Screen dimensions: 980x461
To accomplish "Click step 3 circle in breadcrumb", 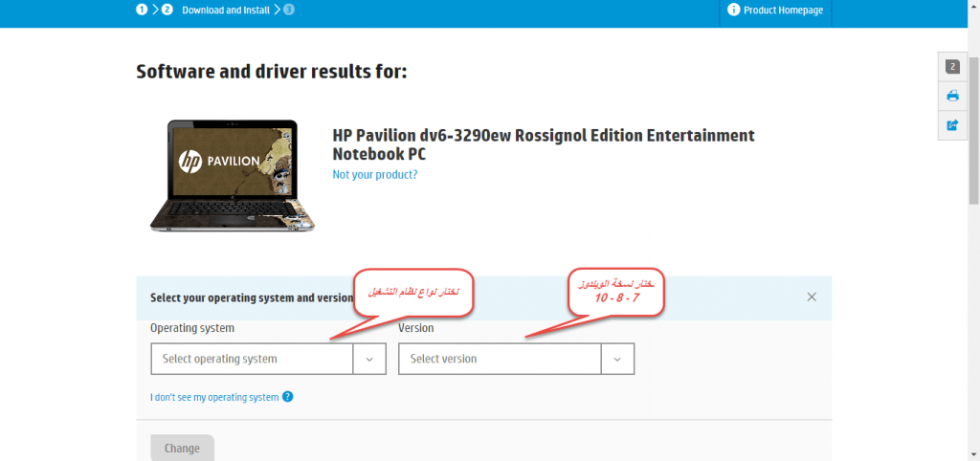I will (288, 10).
